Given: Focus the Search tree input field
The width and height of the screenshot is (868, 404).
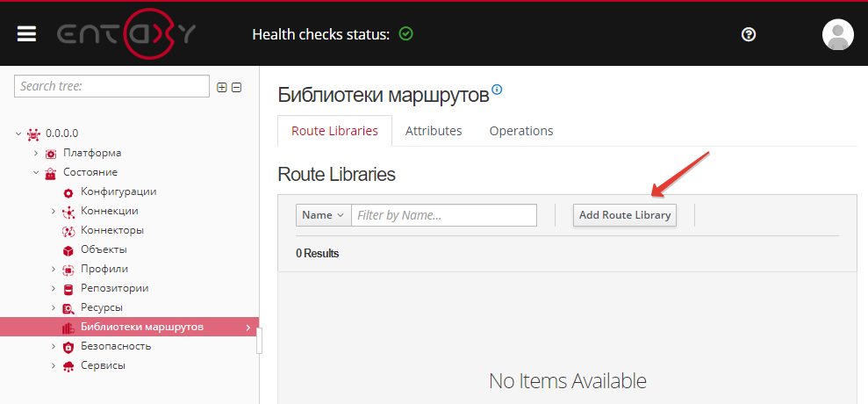Looking at the screenshot, I should point(111,86).
